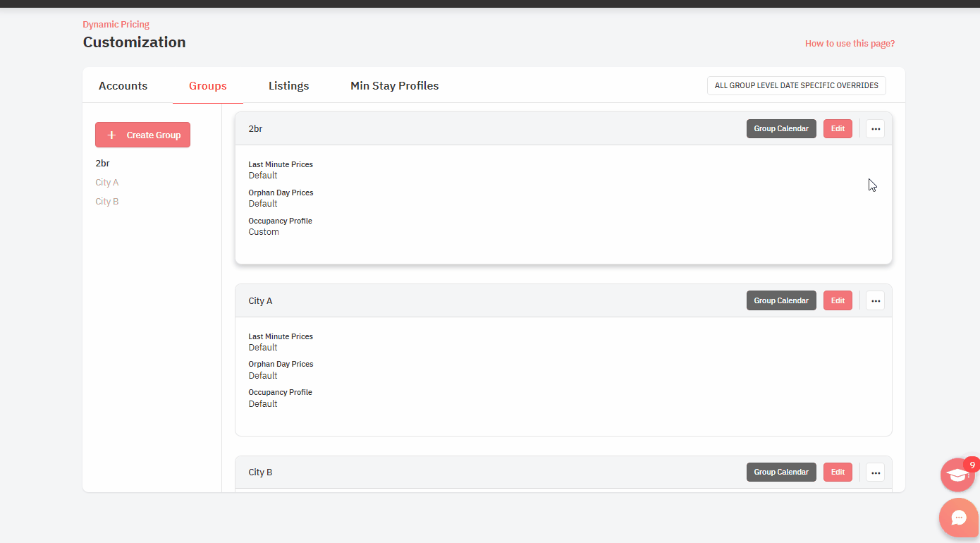Open Group Calendar for City A
980x543 pixels.
pyautogui.click(x=781, y=300)
